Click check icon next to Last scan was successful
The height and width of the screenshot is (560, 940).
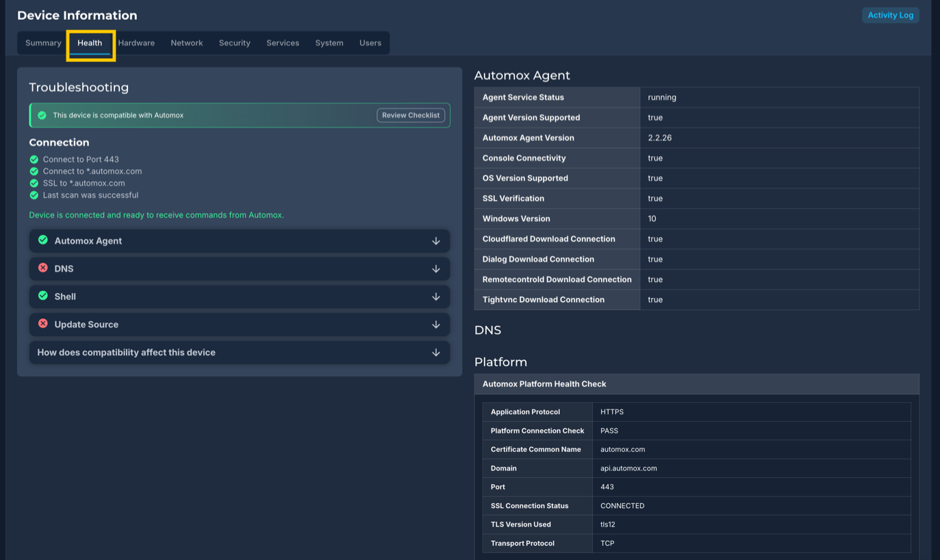coord(34,195)
